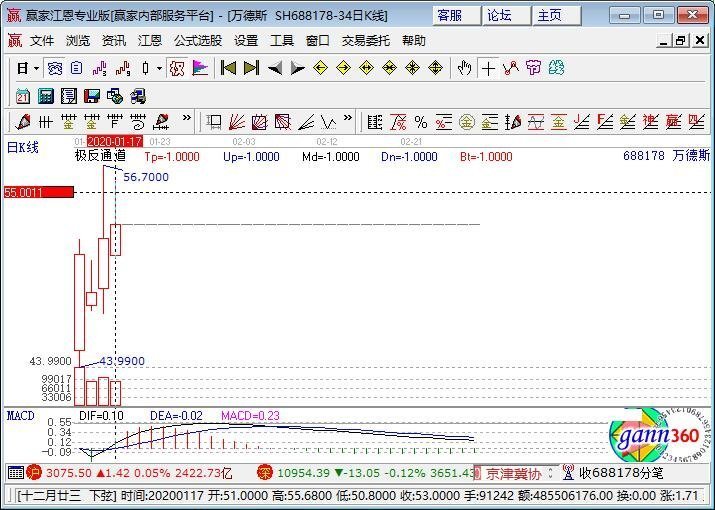Click the 深 index badge in status bar
The height and width of the screenshot is (510, 715).
click(x=264, y=473)
